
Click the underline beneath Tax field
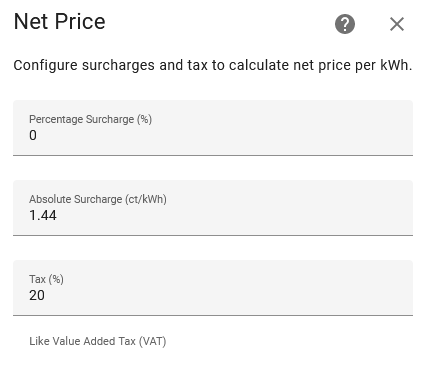213,315
